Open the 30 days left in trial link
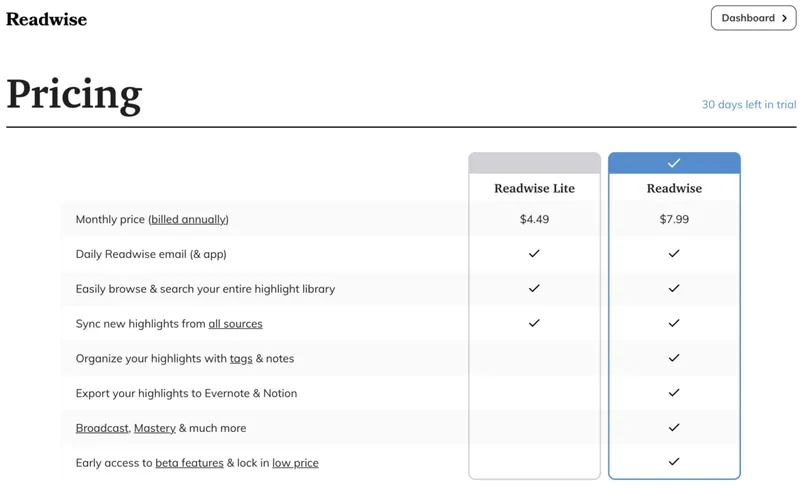 click(748, 104)
